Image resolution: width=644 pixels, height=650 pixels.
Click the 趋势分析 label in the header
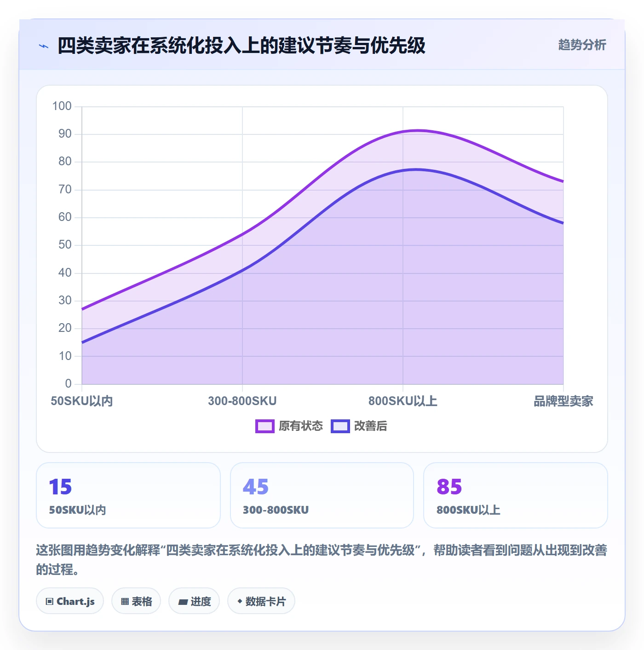(x=582, y=45)
